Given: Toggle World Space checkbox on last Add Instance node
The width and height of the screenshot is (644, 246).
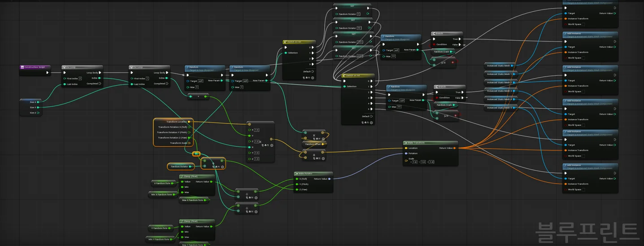Looking at the screenshot, I should coord(583,189).
